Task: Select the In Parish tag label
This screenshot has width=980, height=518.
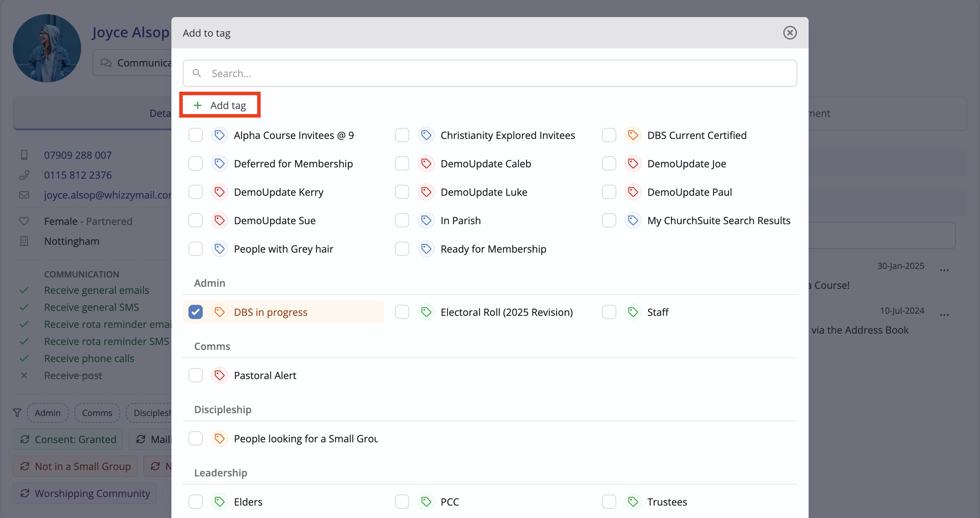Action: 460,220
